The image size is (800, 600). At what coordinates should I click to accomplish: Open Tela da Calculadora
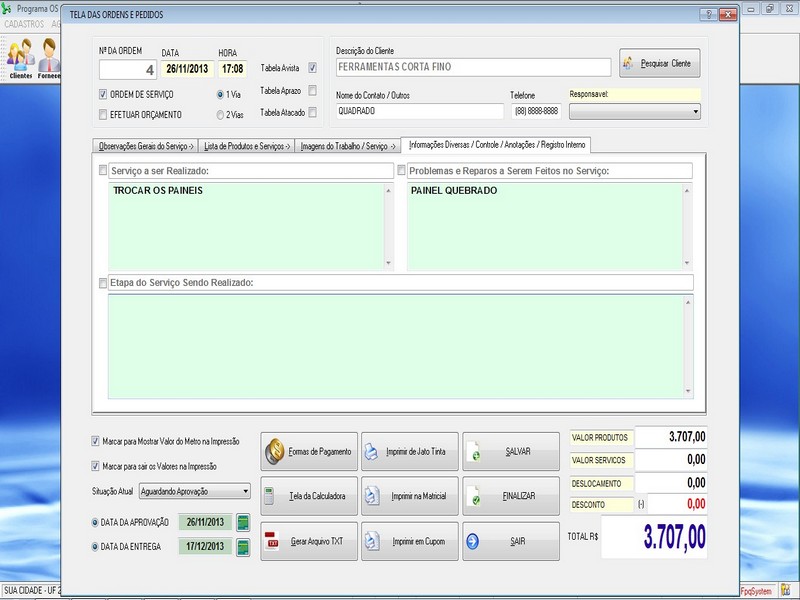[308, 496]
